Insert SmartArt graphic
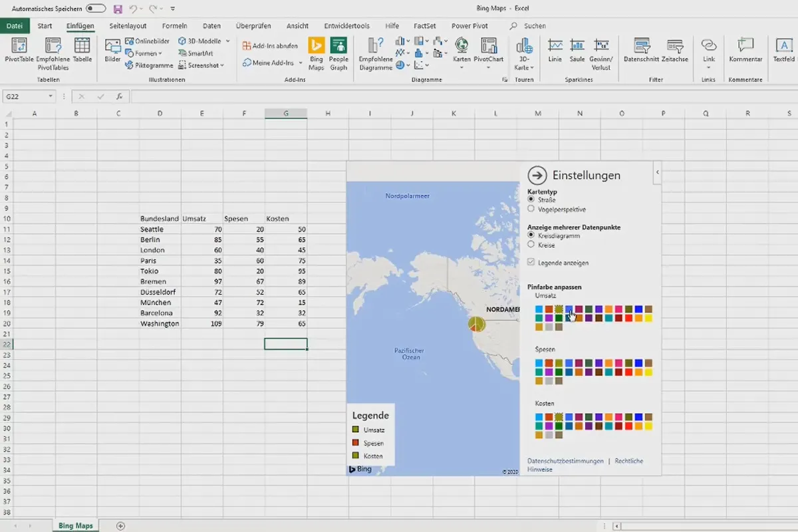The height and width of the screenshot is (532, 798). coord(196,53)
